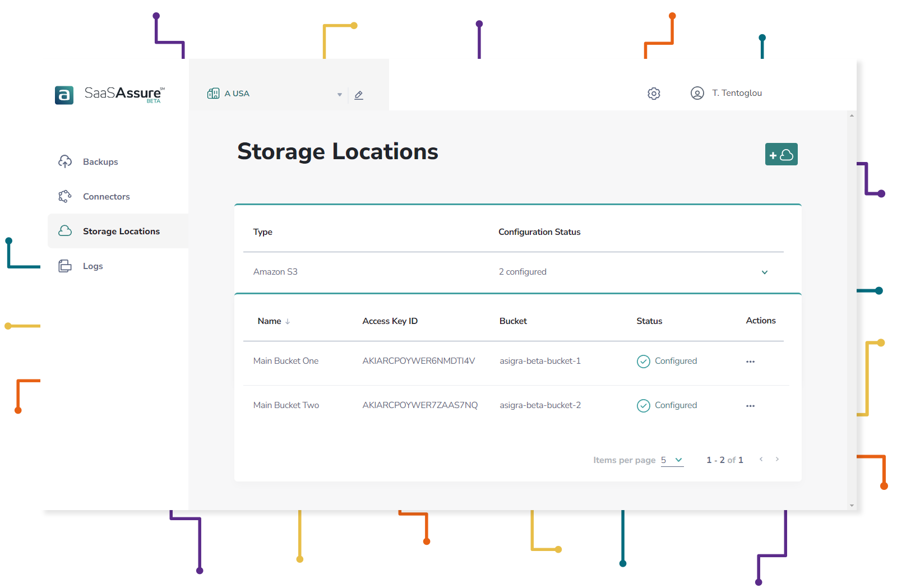Select Storage Locations in sidebar

(121, 232)
